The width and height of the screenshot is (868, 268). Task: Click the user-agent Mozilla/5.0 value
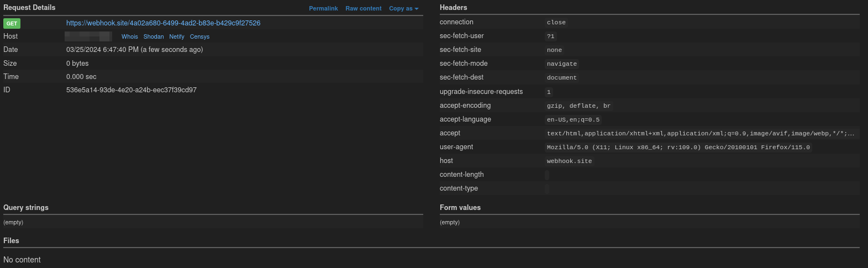678,148
